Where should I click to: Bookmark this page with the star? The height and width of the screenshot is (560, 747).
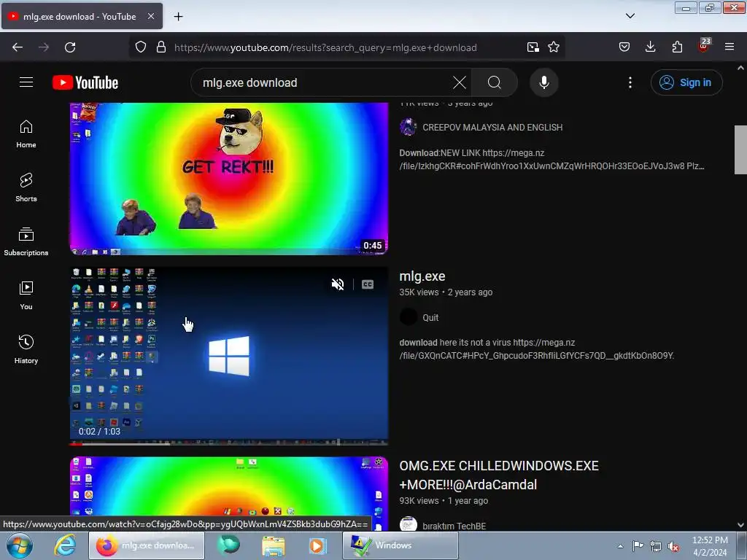point(554,47)
